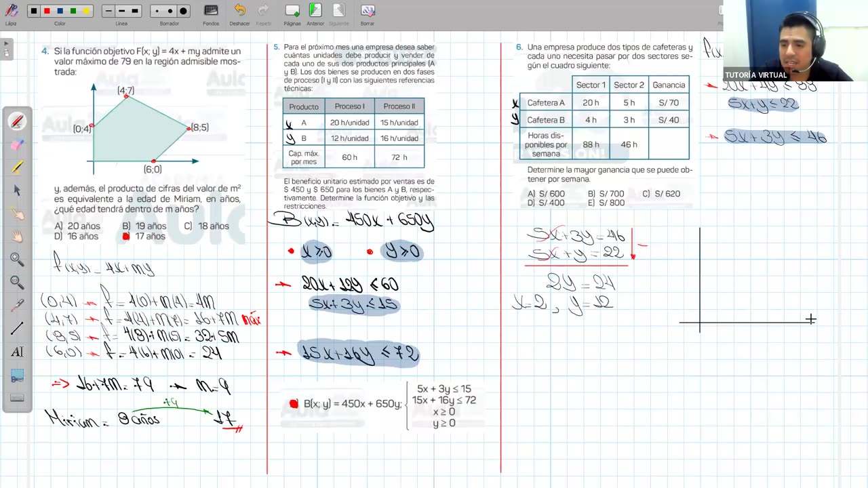
Task: Select the laser pointer tool
Action: click(x=17, y=306)
